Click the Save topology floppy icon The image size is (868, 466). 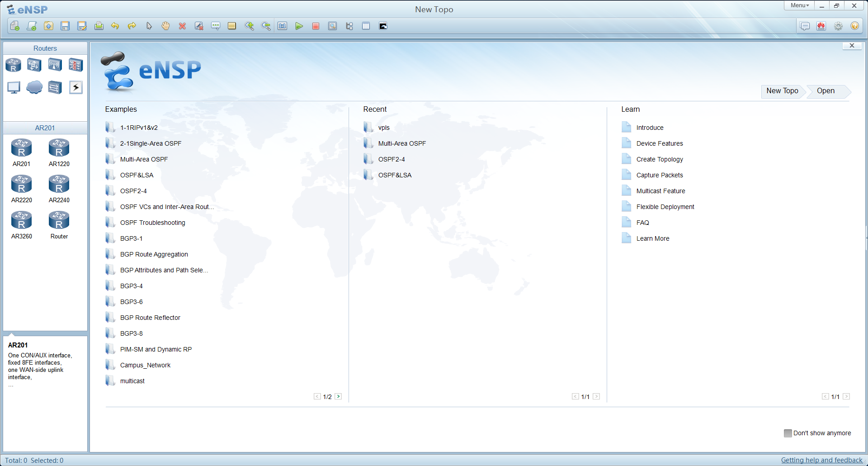[65, 26]
